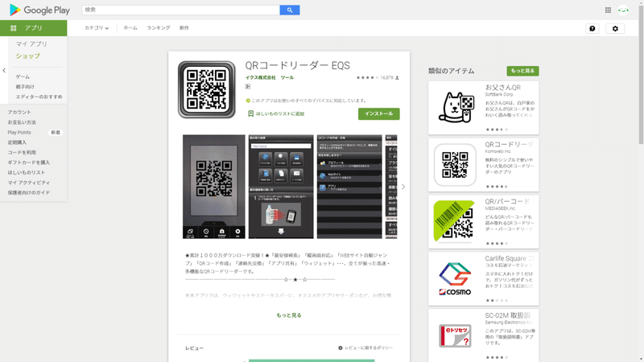The height and width of the screenshot is (362, 644).
Task: Click お父さんQR title text
Action: pyautogui.click(x=502, y=88)
